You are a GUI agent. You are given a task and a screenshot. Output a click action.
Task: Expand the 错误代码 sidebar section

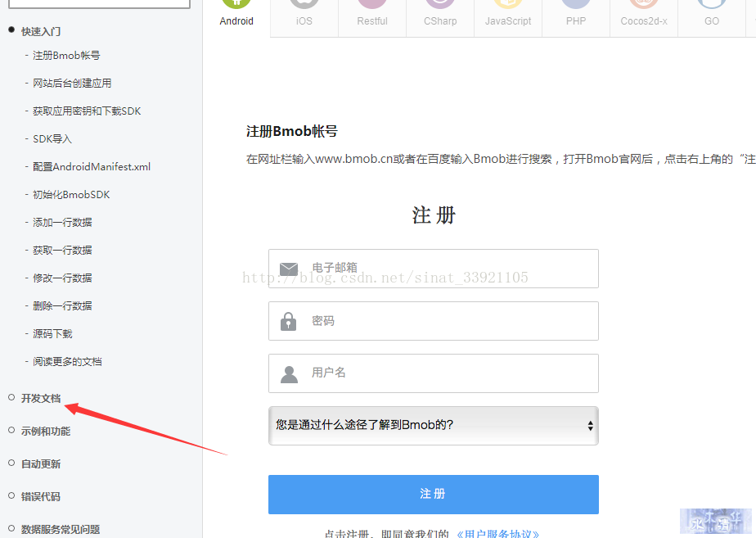tap(41, 496)
